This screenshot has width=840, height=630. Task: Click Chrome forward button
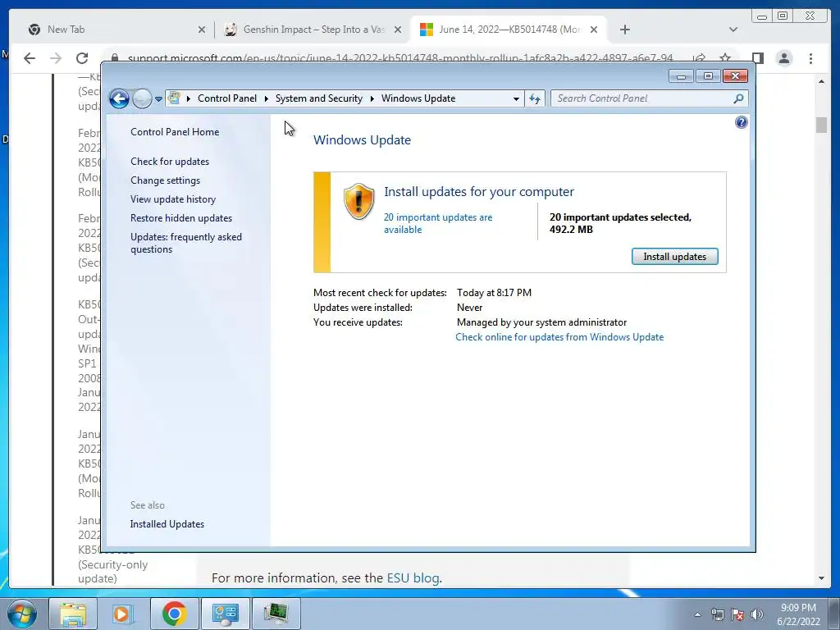pyautogui.click(x=56, y=58)
